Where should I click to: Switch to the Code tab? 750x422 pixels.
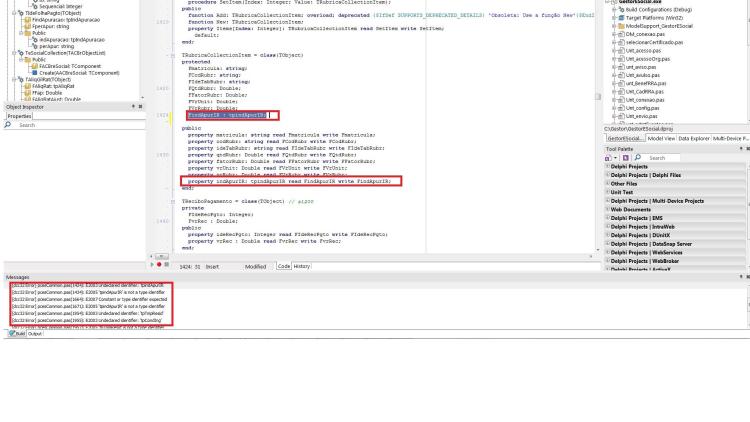click(284, 266)
